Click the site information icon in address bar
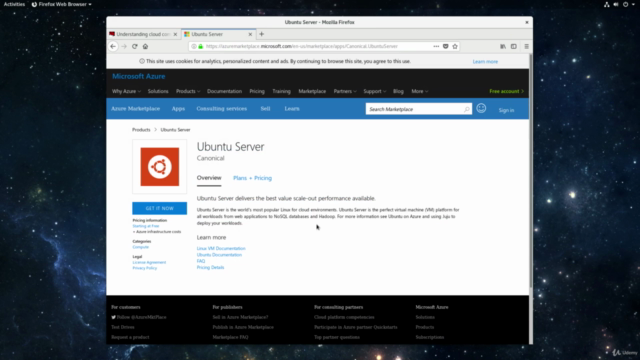This screenshot has height=360, width=640. pos(194,47)
